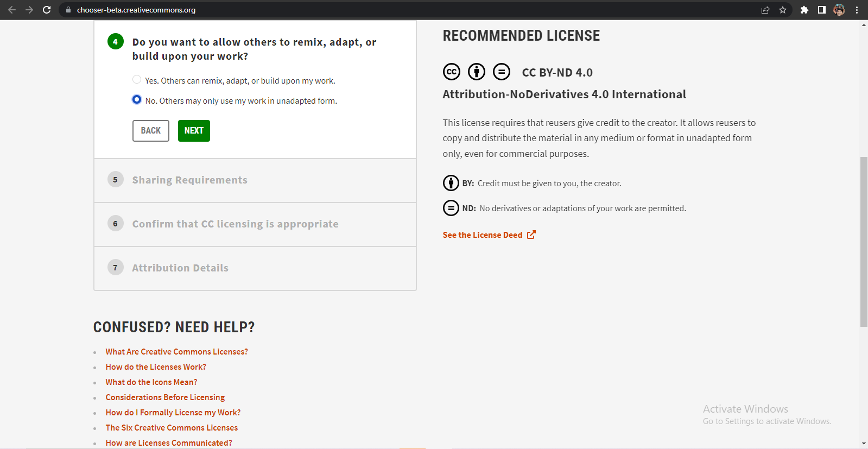Click the ND icon beside 'No derivatives'
The image size is (868, 449).
451,208
